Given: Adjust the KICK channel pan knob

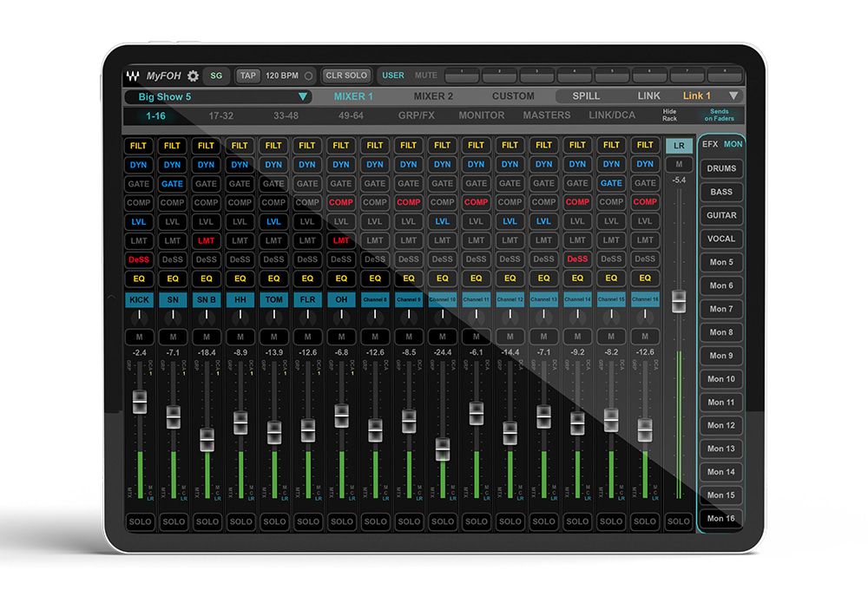Looking at the screenshot, I should coord(139,318).
